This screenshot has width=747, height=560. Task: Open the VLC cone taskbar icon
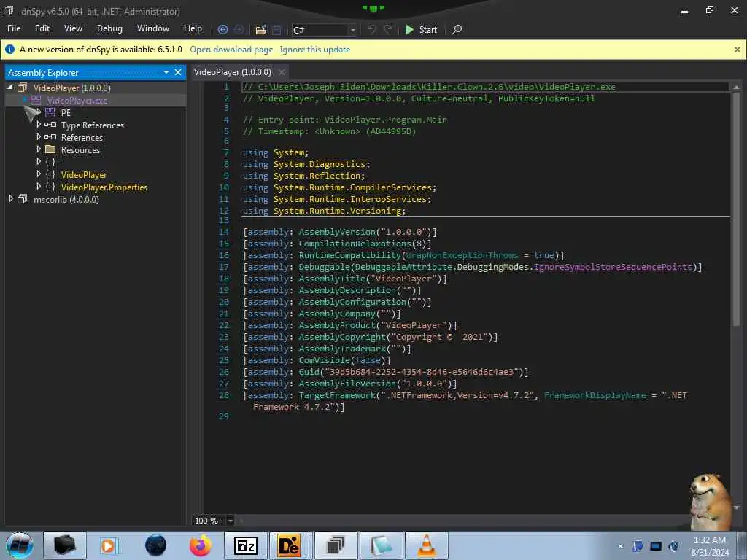point(426,545)
